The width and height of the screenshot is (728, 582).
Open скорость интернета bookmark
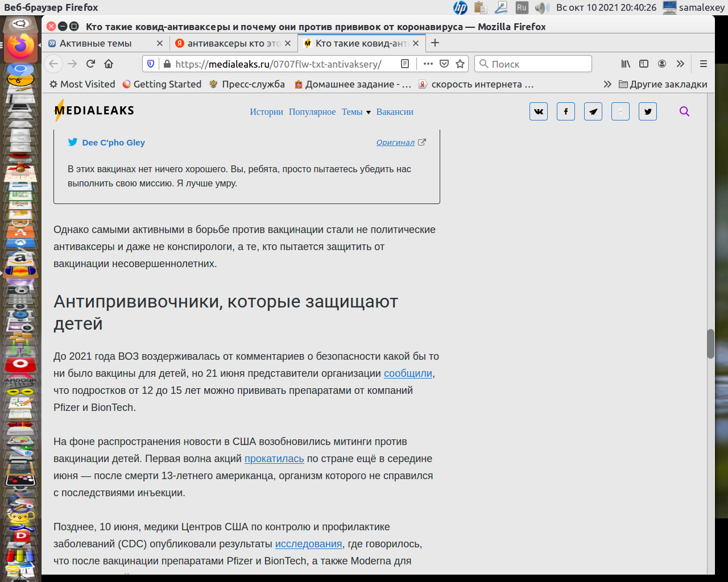pos(476,84)
